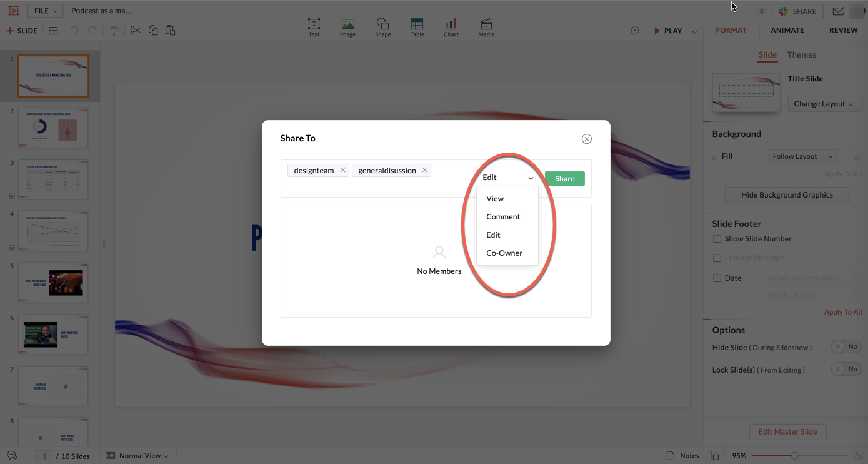Screen dimensions: 868x464
Task: Select the format painter roller icon
Action: (x=114, y=31)
